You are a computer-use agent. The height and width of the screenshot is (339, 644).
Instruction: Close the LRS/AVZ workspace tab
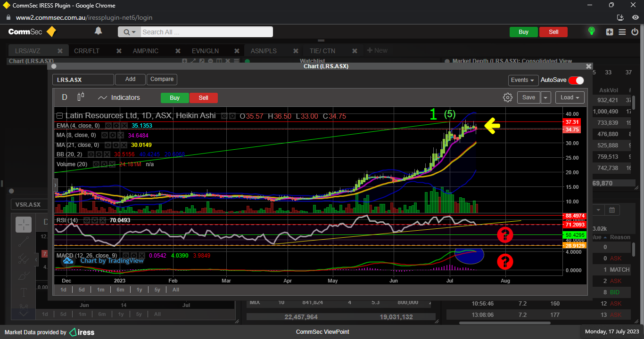click(x=60, y=51)
